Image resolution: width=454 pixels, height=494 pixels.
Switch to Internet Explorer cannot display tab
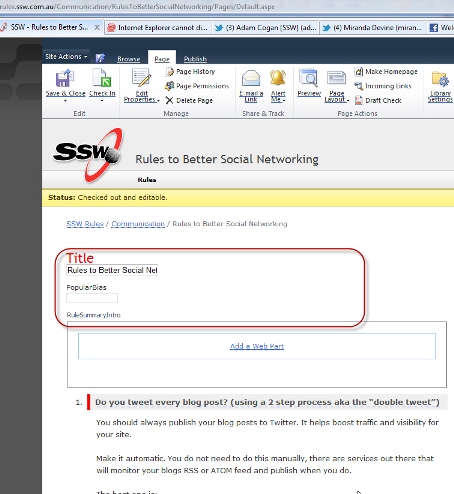pyautogui.click(x=158, y=28)
